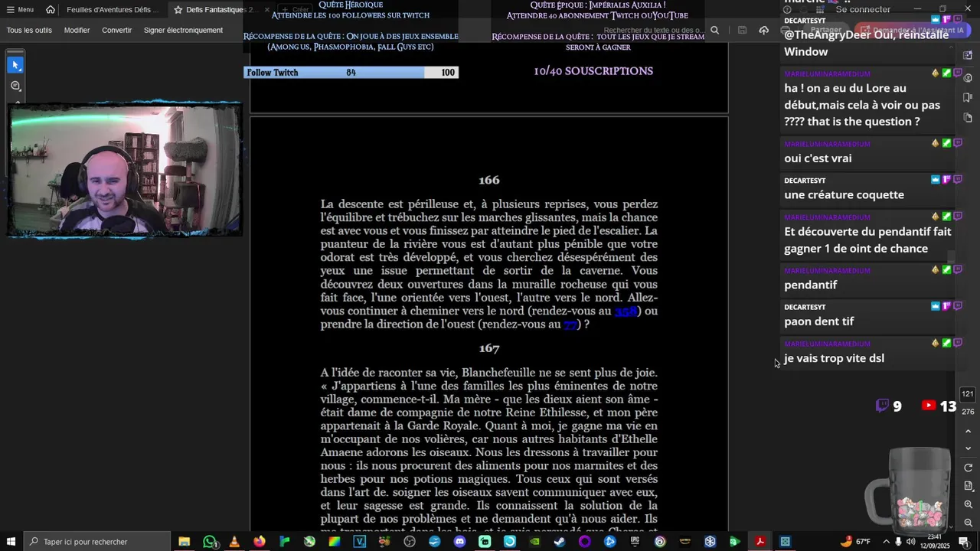Click the weather 67°F widget
This screenshot has height=551, width=980.
pyautogui.click(x=856, y=541)
